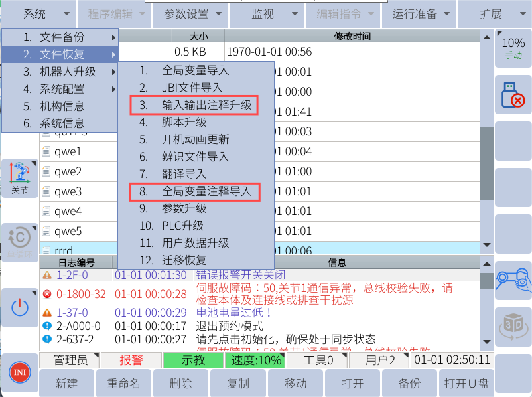This screenshot has height=397, width=532.
Task: Toggle the 报警 alarm status field
Action: point(130,360)
